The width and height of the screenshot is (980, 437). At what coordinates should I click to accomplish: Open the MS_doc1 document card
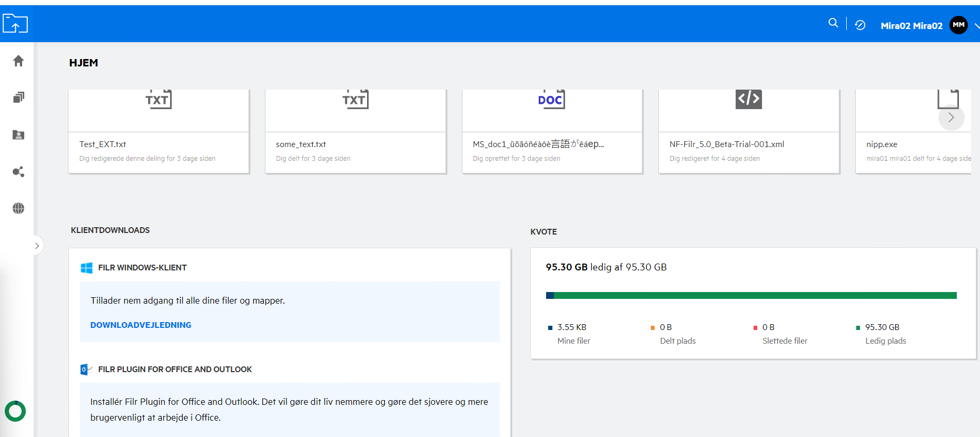coord(552,132)
